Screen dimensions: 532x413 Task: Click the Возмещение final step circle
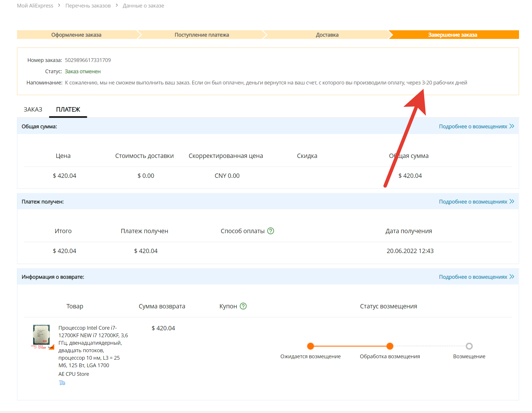point(469,346)
